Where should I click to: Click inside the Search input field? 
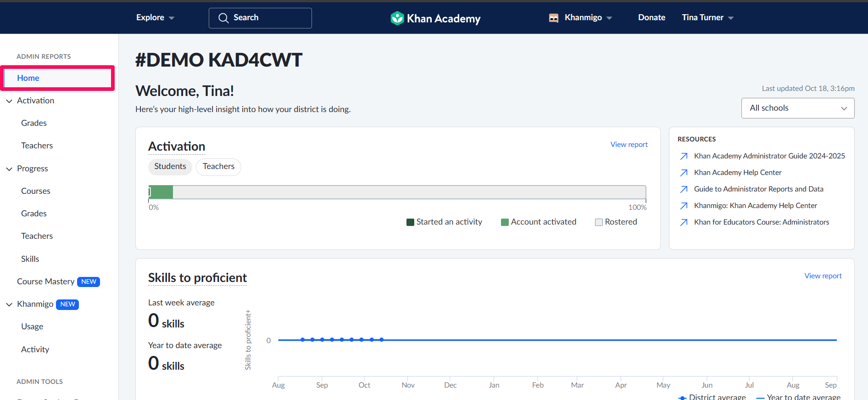[260, 18]
